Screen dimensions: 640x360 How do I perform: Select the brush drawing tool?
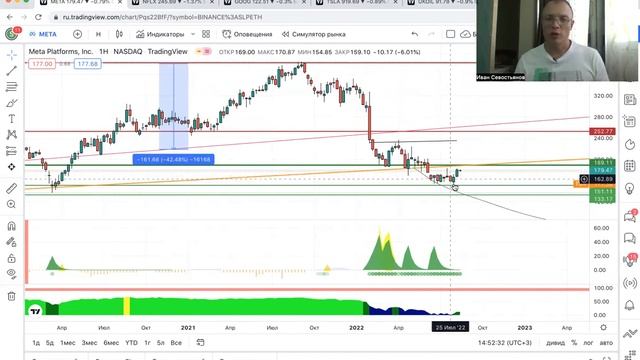(x=11, y=103)
